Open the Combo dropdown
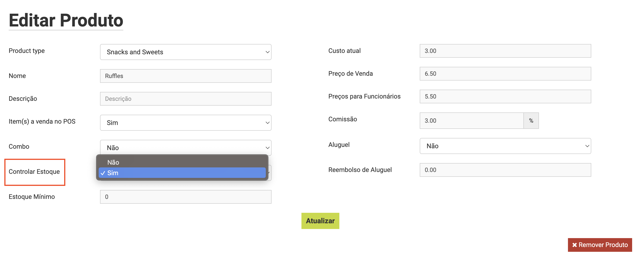Viewport: 644px width, 260px height. 185,147
